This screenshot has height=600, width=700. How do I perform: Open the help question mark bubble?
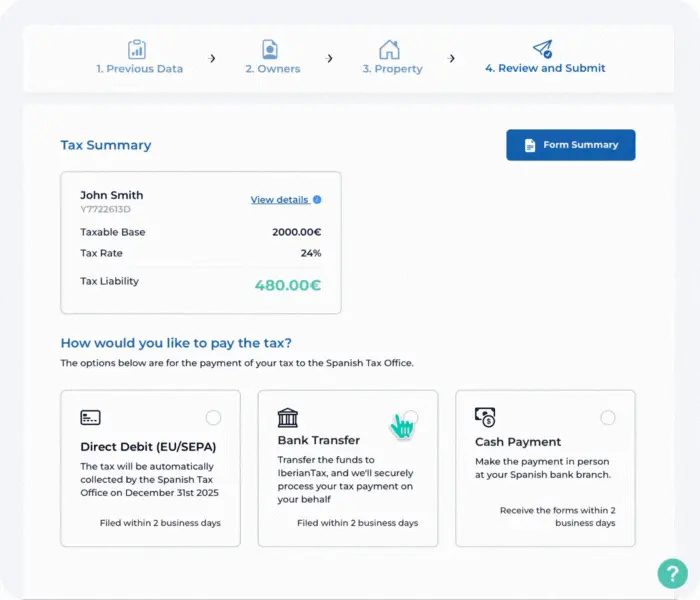pyautogui.click(x=672, y=573)
